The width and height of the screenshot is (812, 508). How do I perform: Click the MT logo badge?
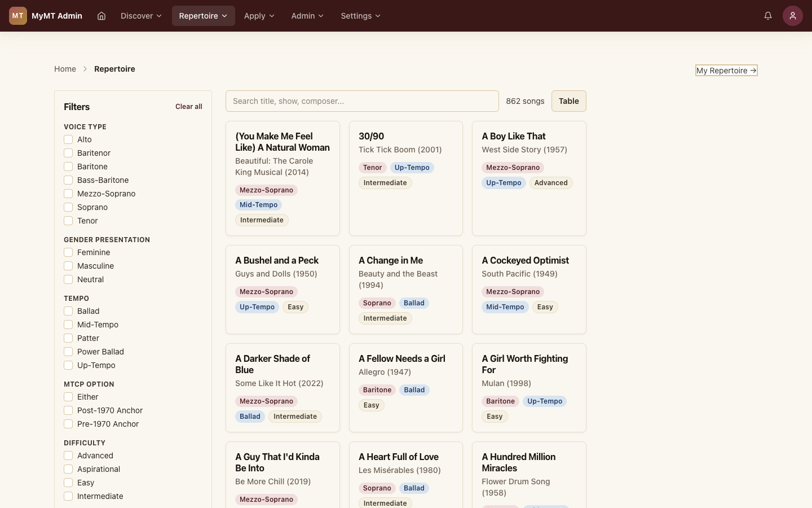tap(18, 16)
